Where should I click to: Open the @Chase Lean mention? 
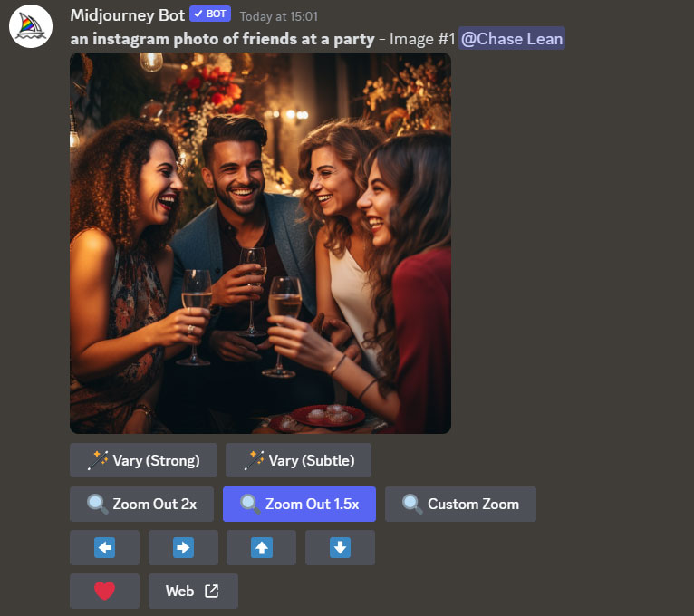pyautogui.click(x=512, y=38)
